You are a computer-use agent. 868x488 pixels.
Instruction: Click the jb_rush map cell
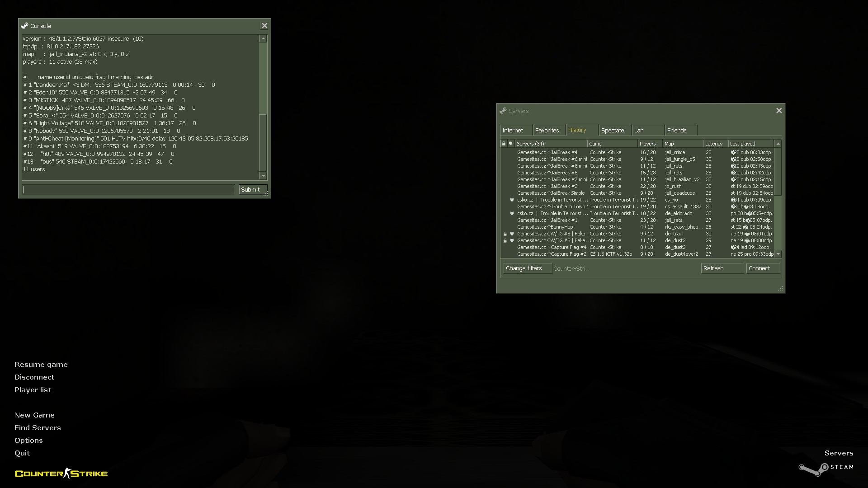point(673,186)
